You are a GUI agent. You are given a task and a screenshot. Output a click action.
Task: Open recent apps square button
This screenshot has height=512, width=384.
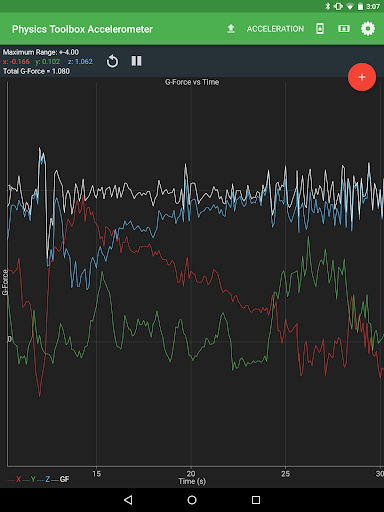click(x=256, y=500)
